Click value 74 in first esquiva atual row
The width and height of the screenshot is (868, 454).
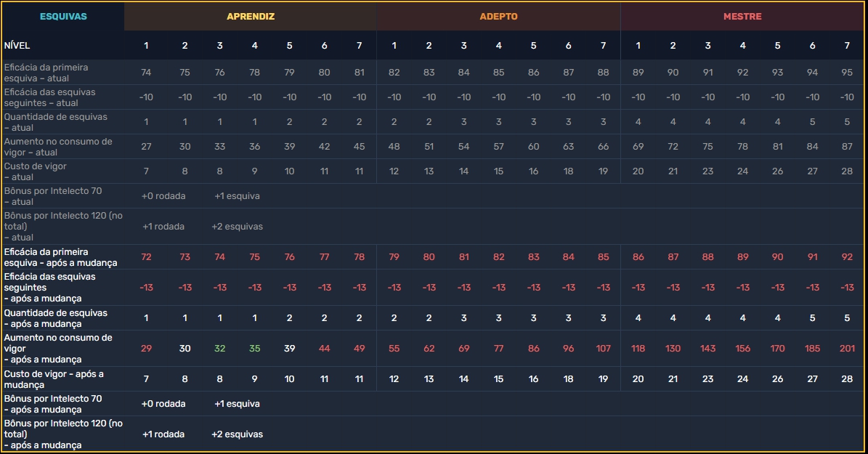pyautogui.click(x=146, y=73)
